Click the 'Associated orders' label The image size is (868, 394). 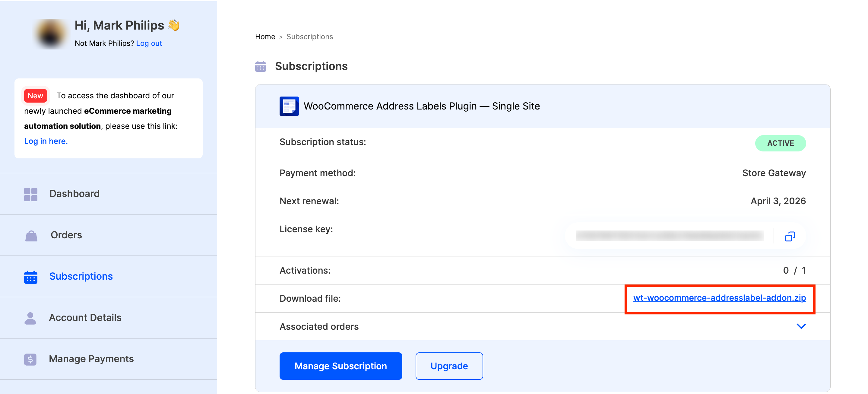319,327
